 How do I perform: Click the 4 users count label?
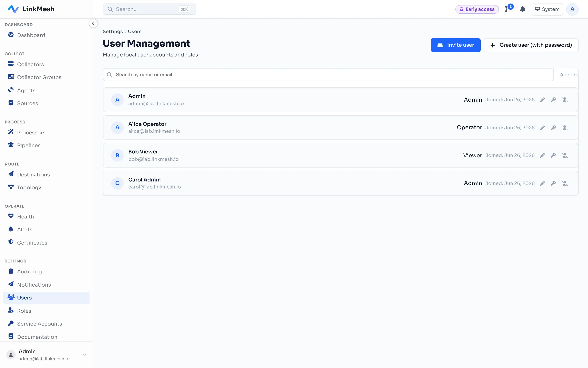(569, 75)
